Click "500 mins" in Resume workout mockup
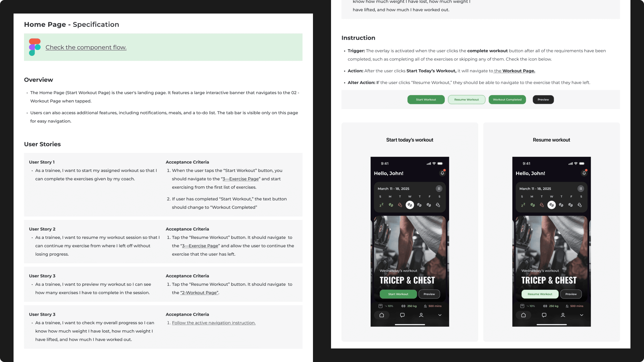The height and width of the screenshot is (362, 644). point(577,306)
